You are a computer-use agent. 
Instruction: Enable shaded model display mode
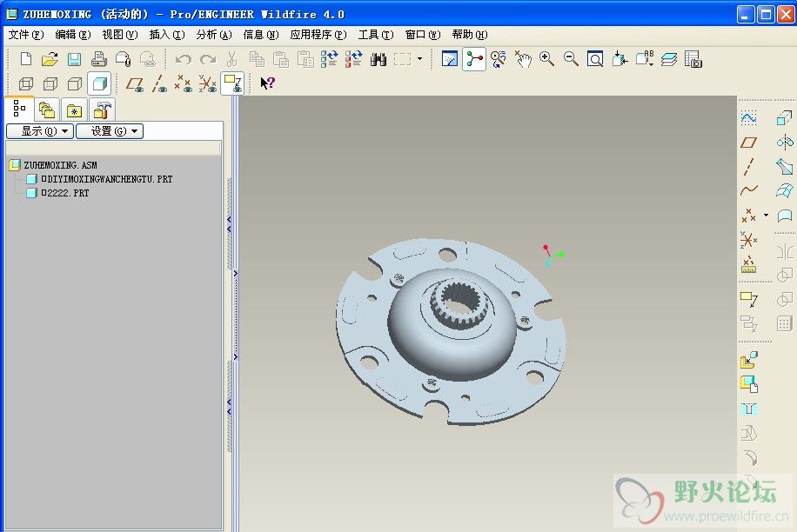99,83
